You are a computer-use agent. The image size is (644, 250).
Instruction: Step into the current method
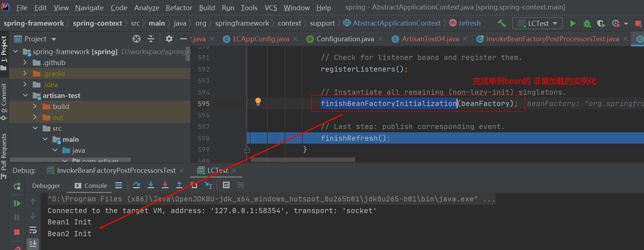[x=151, y=185]
